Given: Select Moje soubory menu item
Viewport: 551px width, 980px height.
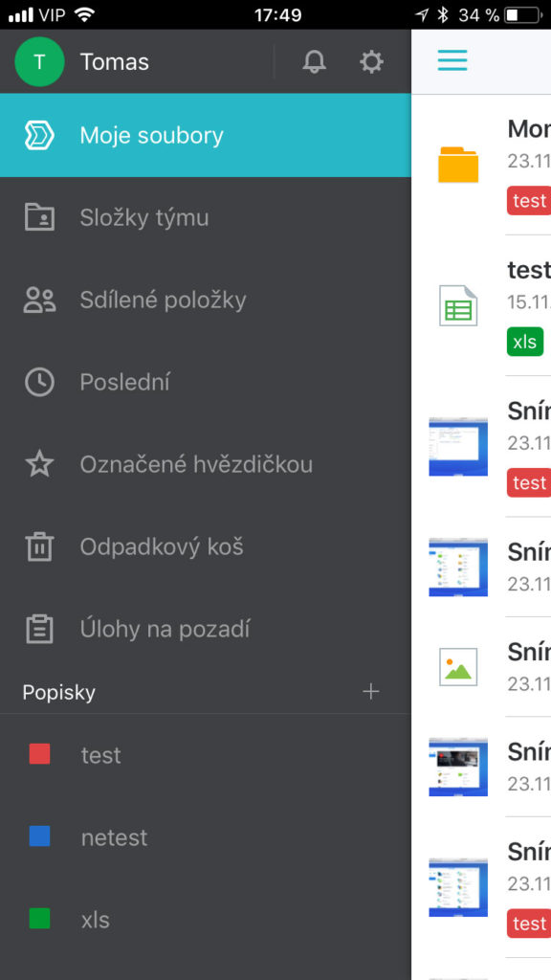Looking at the screenshot, I should [206, 135].
